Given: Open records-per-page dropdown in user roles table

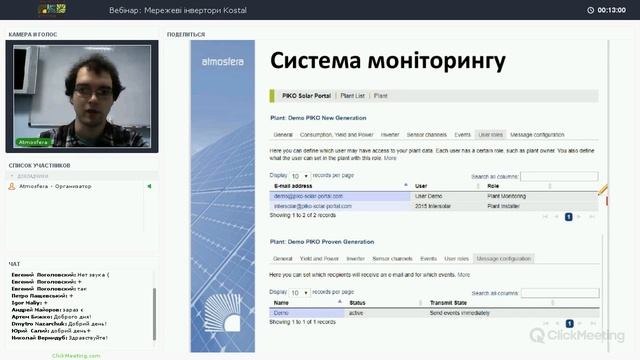Looking at the screenshot, I should (299, 176).
